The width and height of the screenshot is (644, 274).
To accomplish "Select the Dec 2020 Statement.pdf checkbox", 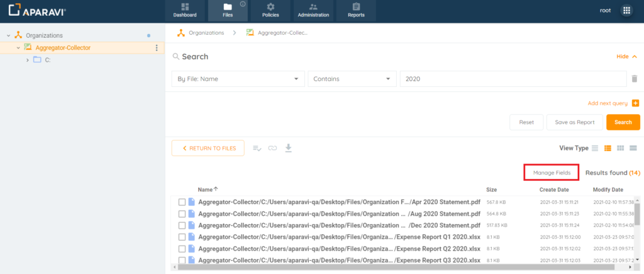I will click(182, 225).
